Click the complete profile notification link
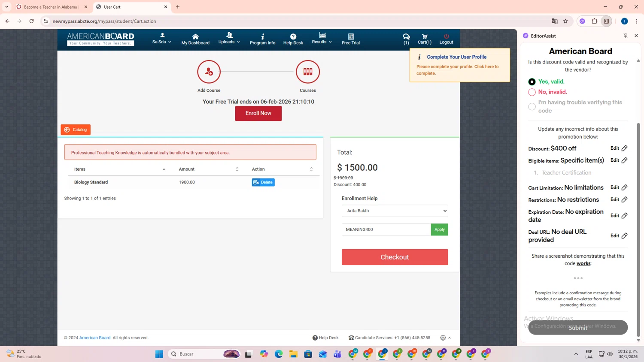This screenshot has height=362, width=644. point(457,70)
